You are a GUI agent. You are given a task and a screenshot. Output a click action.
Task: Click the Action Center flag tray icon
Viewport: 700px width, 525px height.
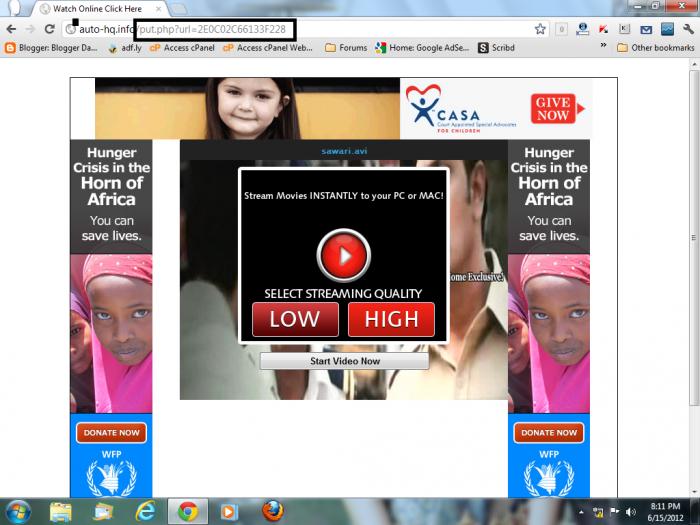(x=615, y=512)
